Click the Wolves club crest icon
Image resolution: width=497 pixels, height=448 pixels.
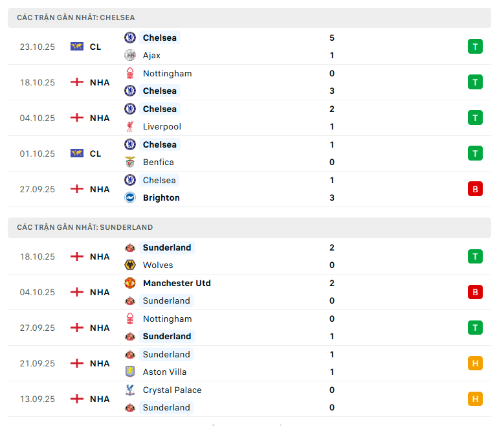click(130, 265)
